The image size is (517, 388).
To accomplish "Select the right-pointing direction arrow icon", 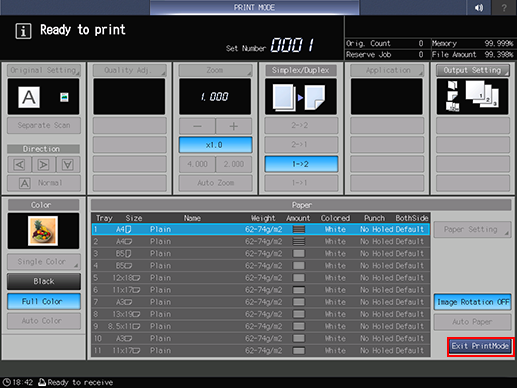I will [x=44, y=165].
